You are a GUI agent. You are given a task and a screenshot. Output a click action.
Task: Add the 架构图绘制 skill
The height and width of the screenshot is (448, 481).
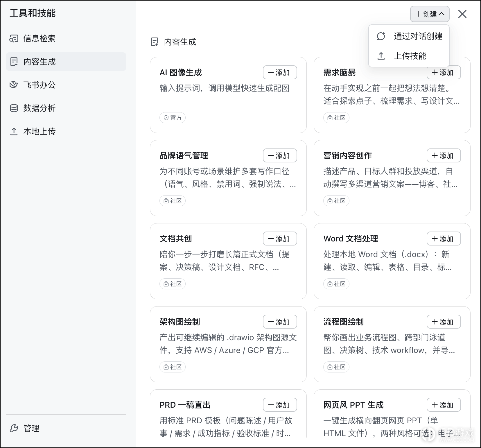(280, 322)
